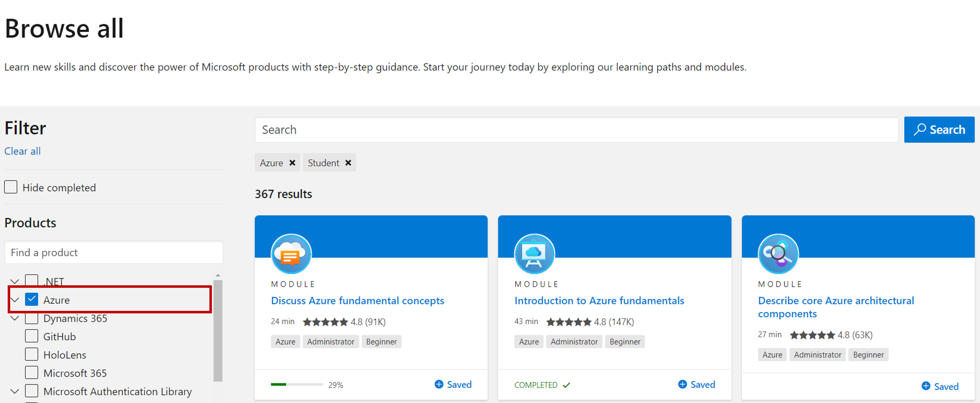Click Azure tag on Describe core Azure card
980x403 pixels.
click(x=772, y=355)
